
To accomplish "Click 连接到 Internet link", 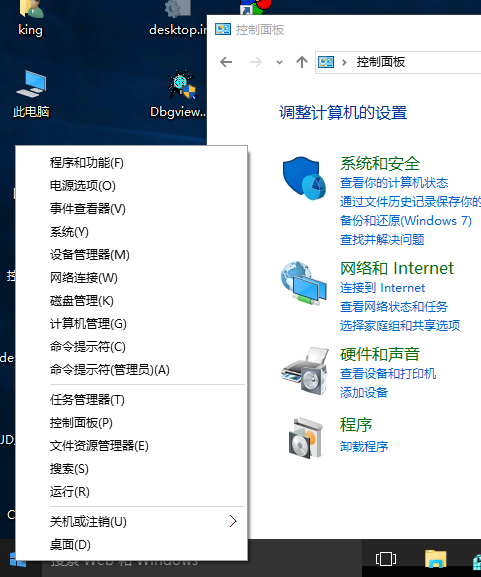I will tap(382, 288).
